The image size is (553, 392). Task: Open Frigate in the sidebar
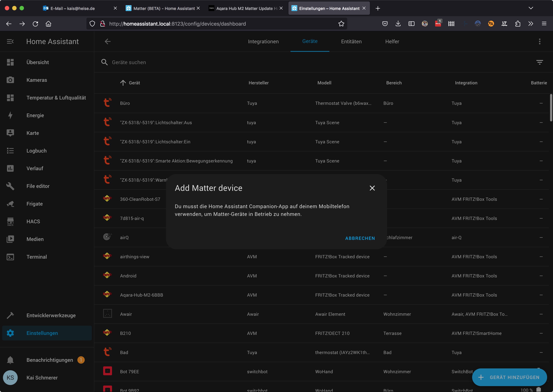[x=34, y=204]
